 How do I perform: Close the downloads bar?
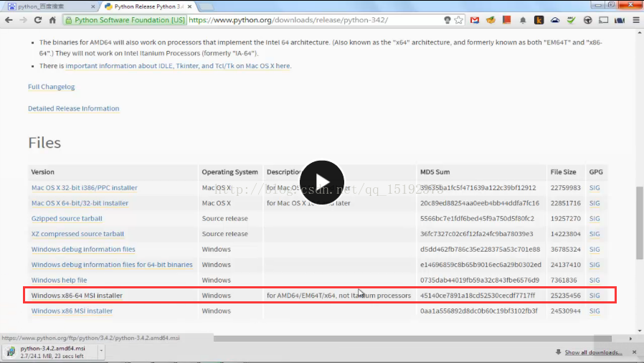pyautogui.click(x=634, y=352)
